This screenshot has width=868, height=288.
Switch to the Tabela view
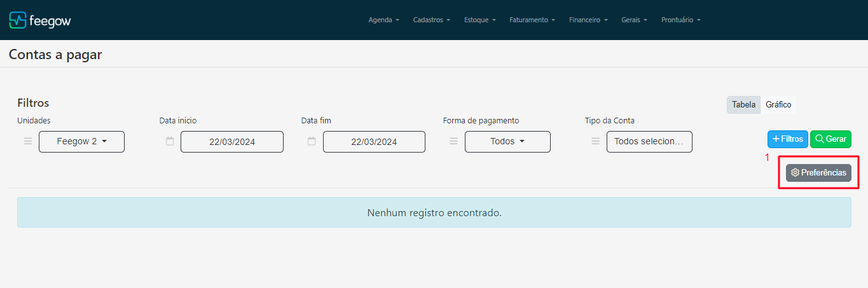pos(743,105)
